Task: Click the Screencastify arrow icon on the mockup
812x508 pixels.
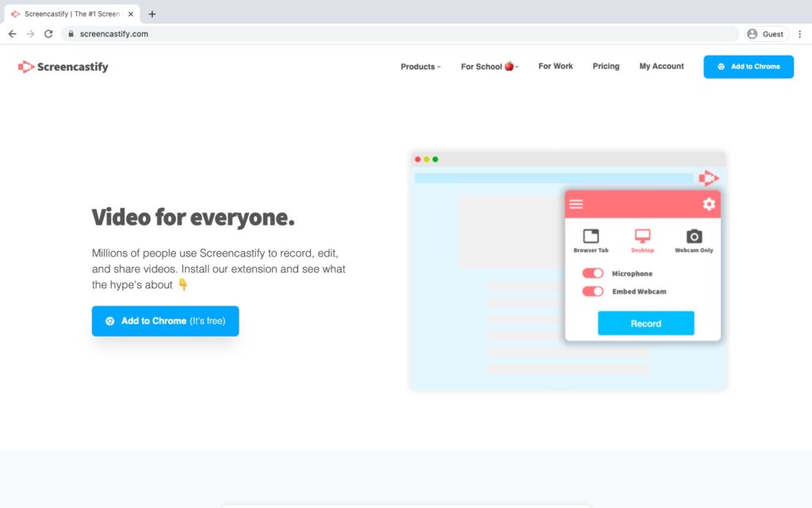Action: point(709,178)
